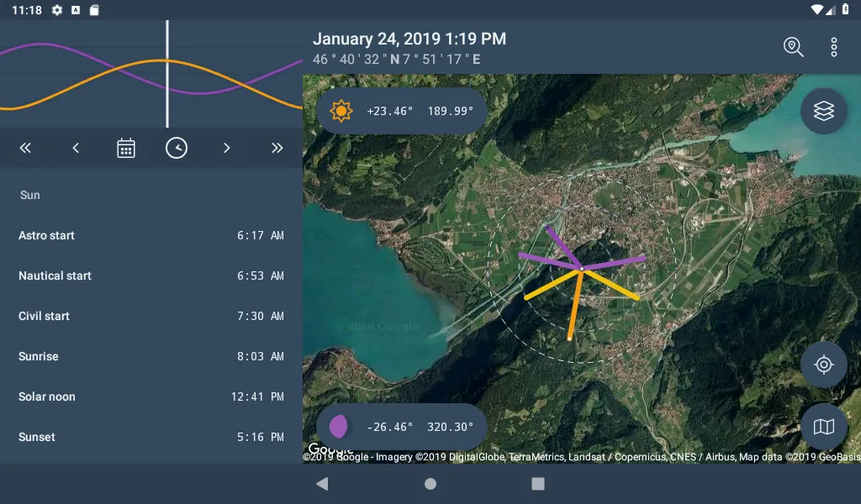Select the Sunrise 8:03 AM row
Viewport: 861px width, 504px height.
coord(151,356)
